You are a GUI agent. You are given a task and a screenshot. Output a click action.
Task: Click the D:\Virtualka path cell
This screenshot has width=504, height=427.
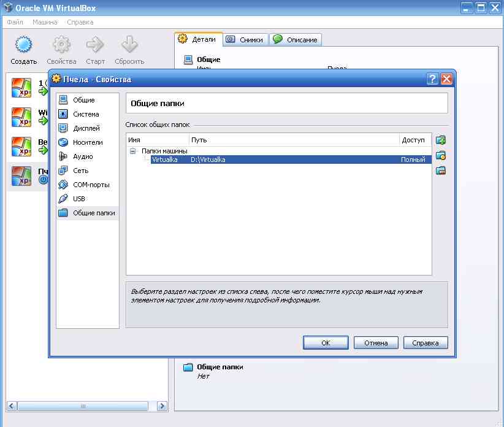(208, 160)
